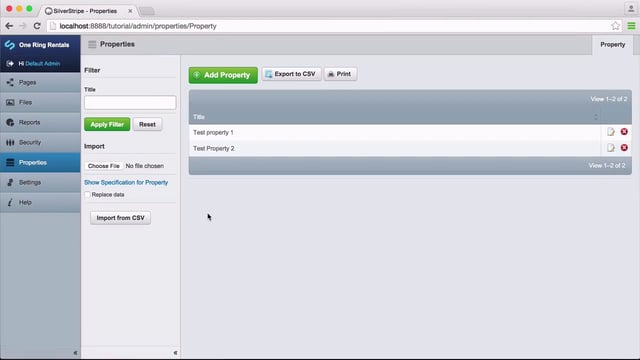Print the properties list
This screenshot has width=640, height=360.
pos(340,74)
